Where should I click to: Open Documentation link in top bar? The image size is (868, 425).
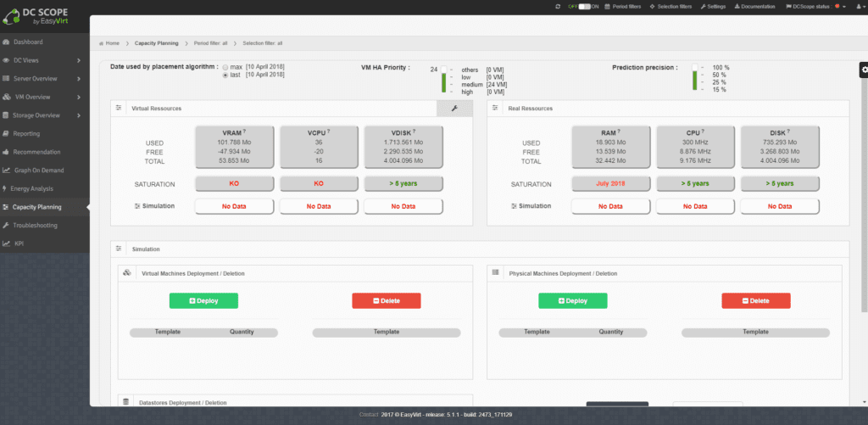pos(754,7)
